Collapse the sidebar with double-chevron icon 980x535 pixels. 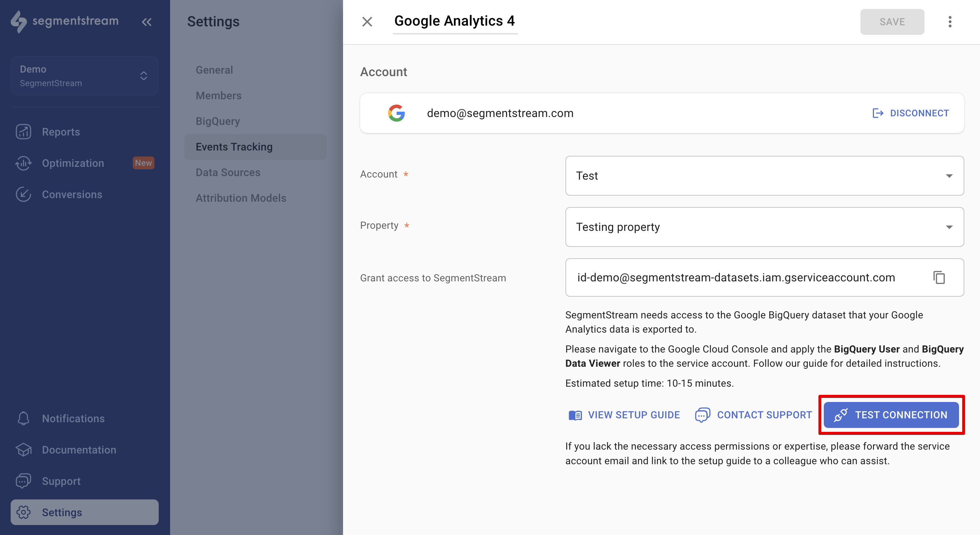pos(147,22)
